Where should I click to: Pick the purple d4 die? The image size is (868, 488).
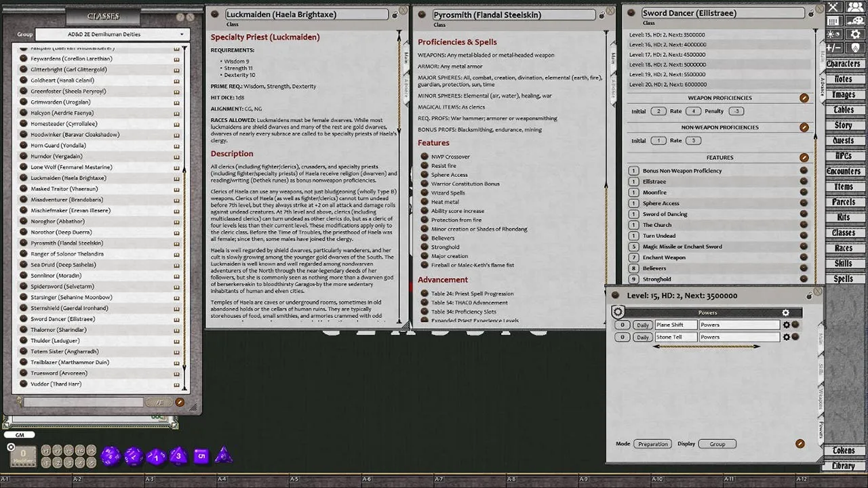click(x=223, y=455)
